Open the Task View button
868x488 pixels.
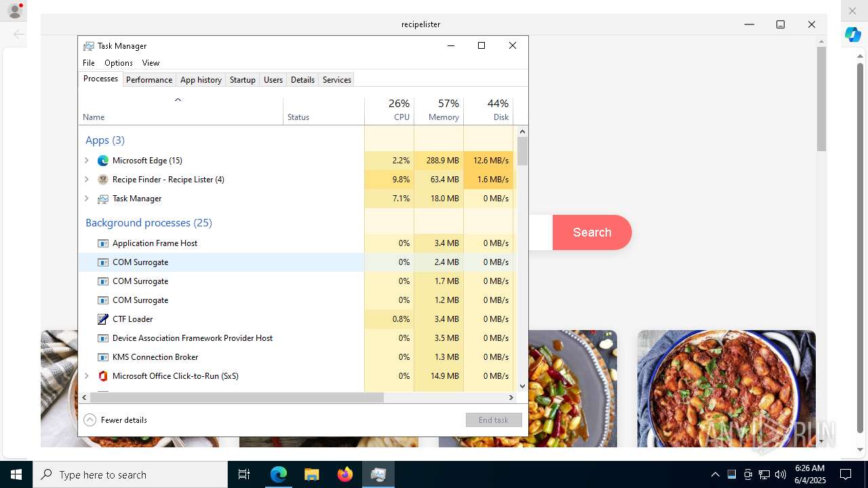click(244, 474)
